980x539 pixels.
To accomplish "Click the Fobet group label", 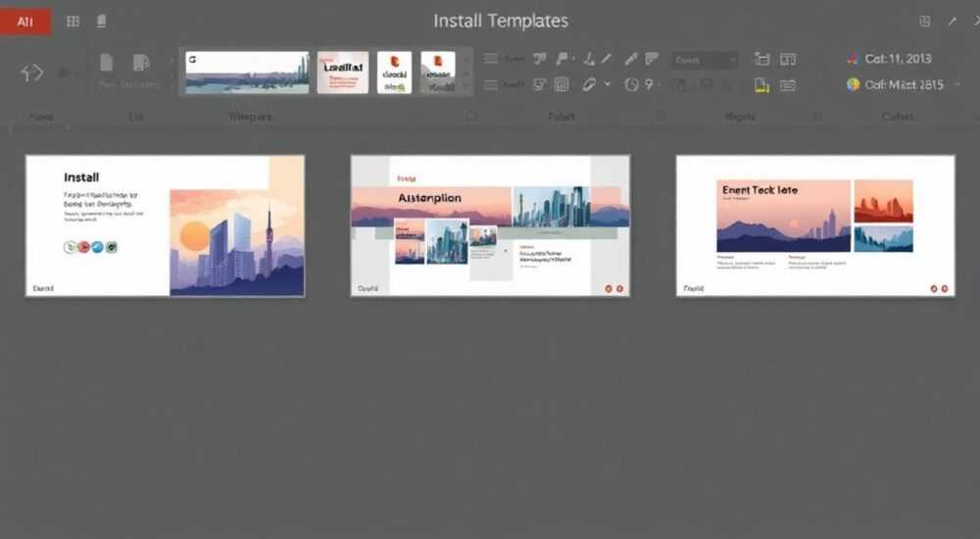I will [x=562, y=117].
